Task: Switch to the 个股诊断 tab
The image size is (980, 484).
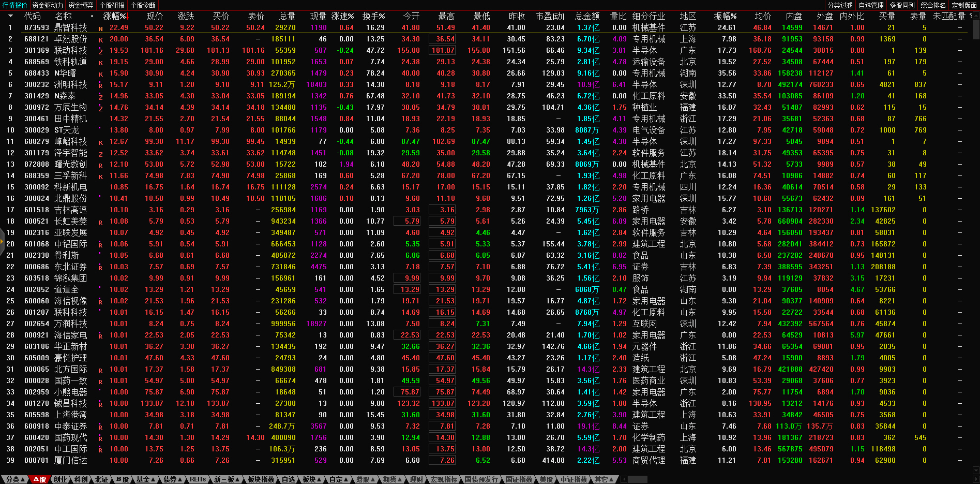Action: point(143,5)
